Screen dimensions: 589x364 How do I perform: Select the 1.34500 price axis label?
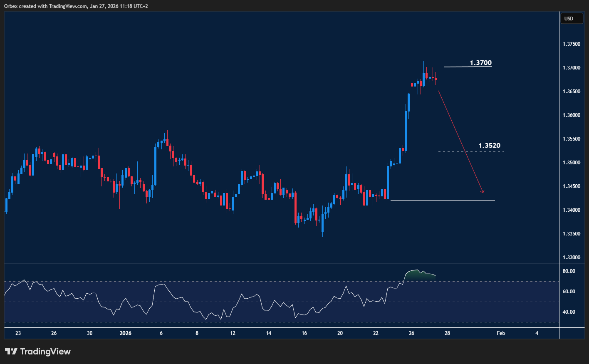572,186
